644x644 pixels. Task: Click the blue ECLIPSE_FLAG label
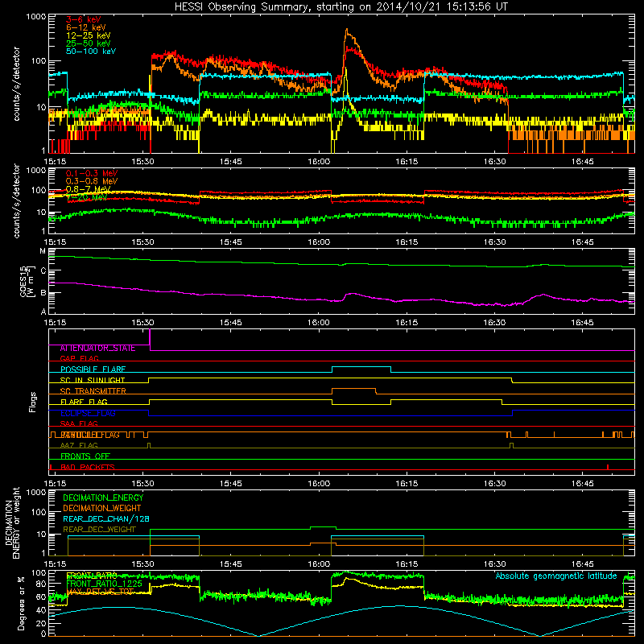pyautogui.click(x=88, y=413)
